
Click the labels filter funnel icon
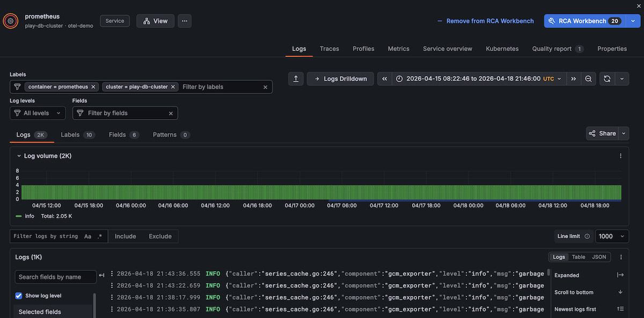pos(17,87)
